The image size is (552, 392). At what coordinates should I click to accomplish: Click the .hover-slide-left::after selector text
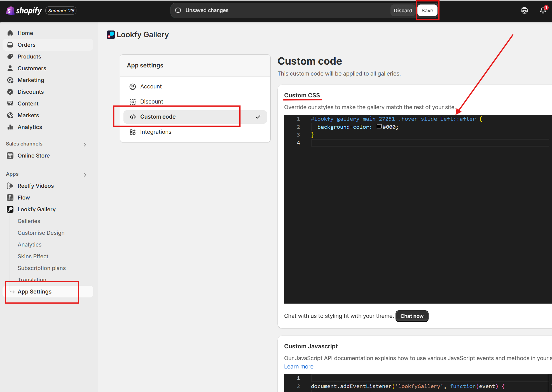(437, 119)
